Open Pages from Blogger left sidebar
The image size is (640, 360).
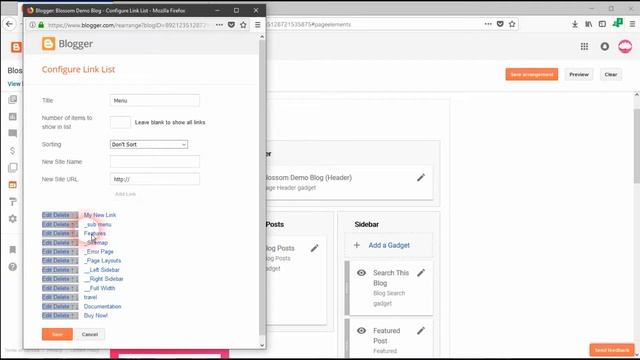point(13,168)
